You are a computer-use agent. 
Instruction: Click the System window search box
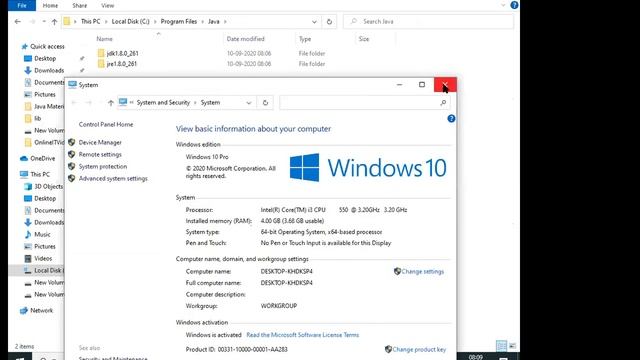tap(365, 103)
